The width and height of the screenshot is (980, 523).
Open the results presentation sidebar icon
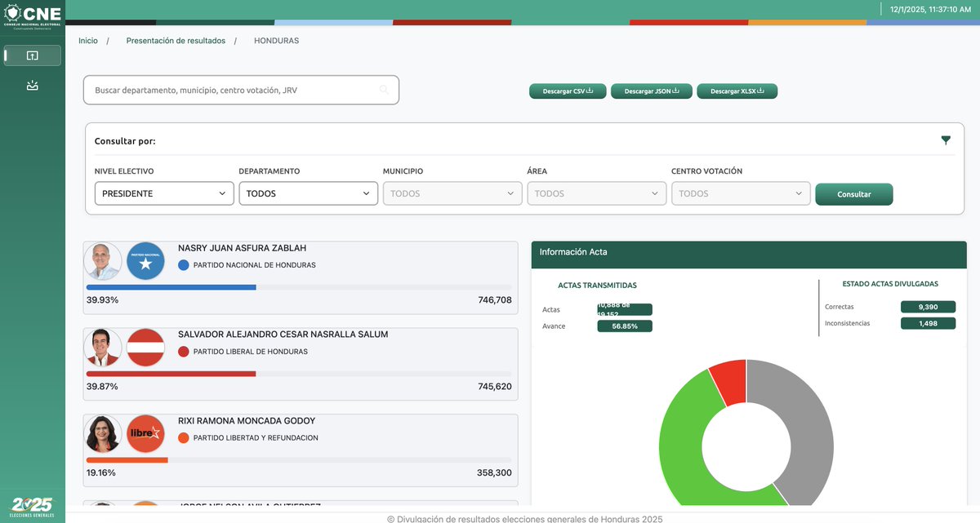click(x=32, y=55)
